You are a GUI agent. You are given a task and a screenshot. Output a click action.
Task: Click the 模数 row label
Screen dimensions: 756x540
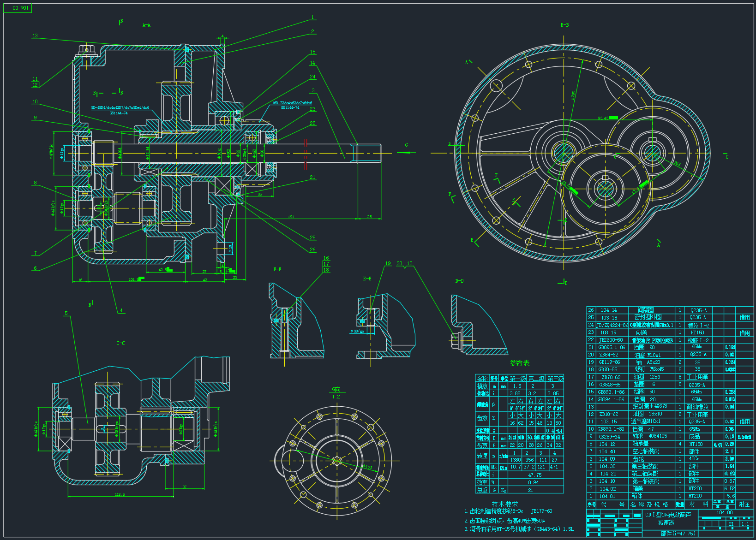coord(482,386)
